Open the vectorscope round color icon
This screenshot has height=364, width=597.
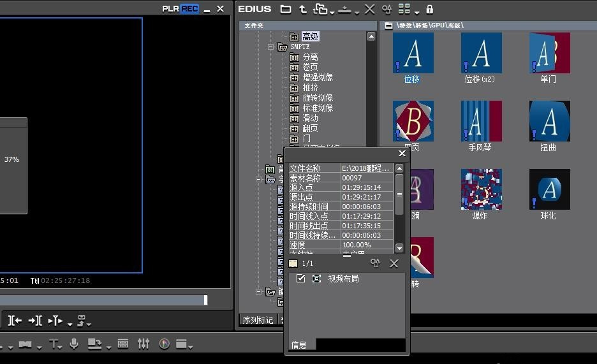click(x=164, y=344)
